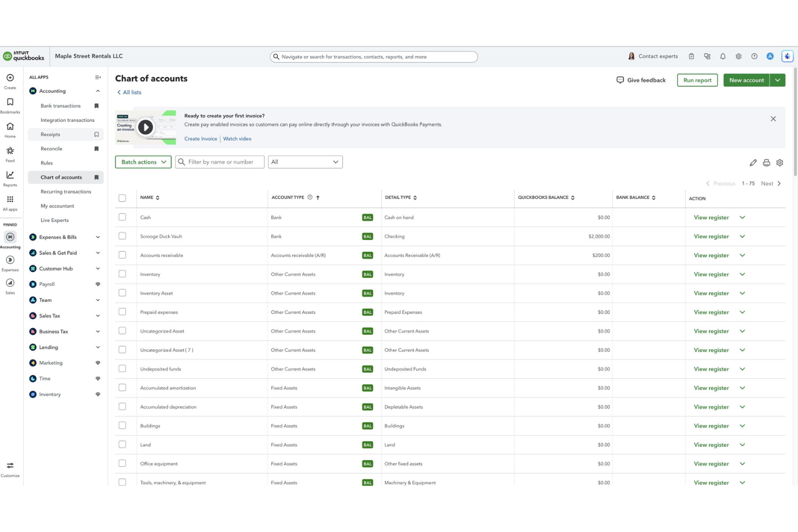
Task: Open New account dropdown arrow
Action: click(778, 80)
